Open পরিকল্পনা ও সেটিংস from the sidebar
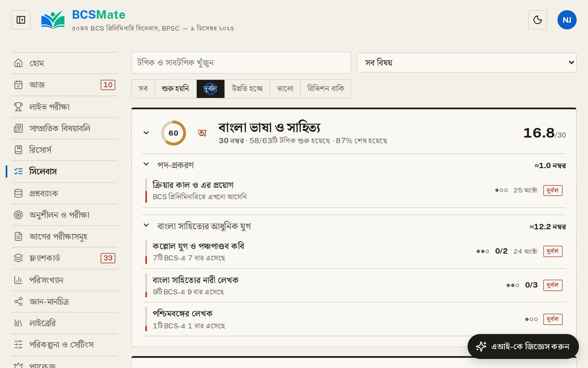The height and width of the screenshot is (368, 588). click(64, 345)
